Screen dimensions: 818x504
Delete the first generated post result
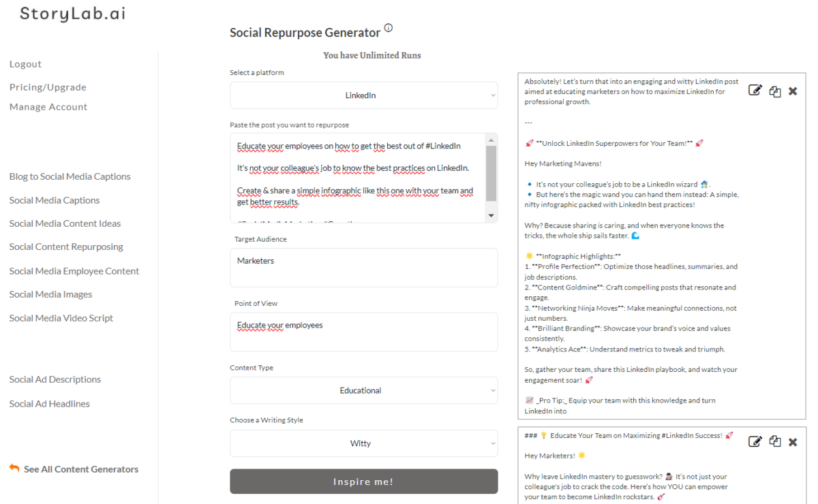coord(793,91)
